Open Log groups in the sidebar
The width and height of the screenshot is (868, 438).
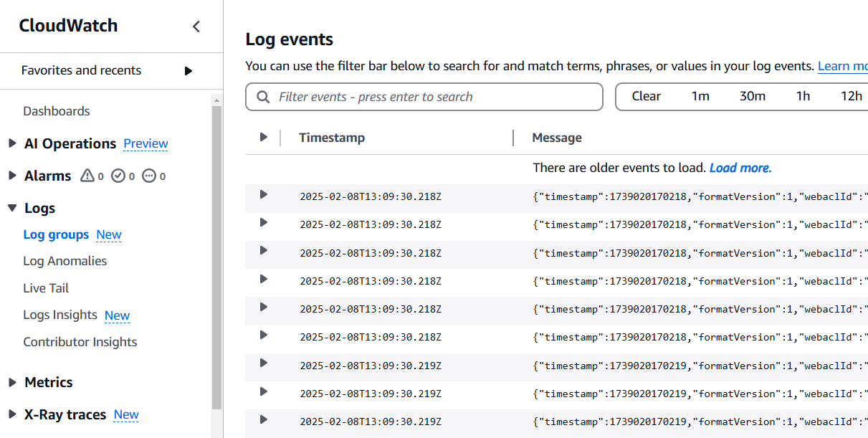(x=56, y=234)
